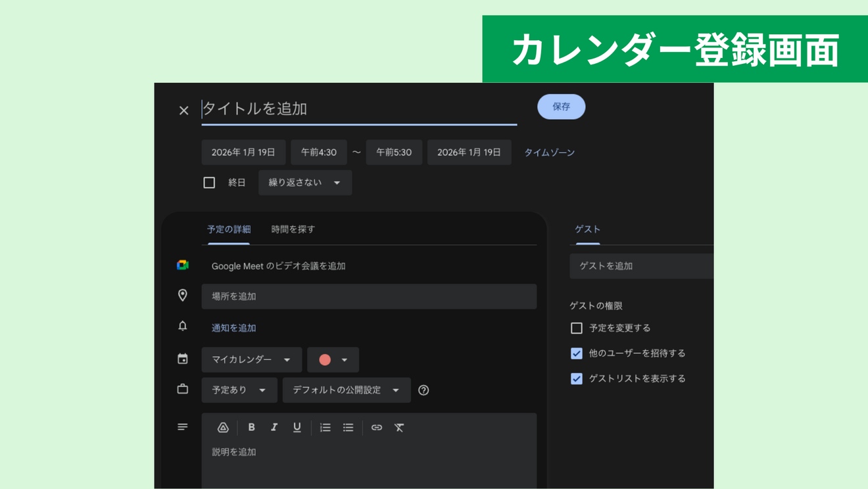Select the ゲスト tab
This screenshot has height=489, width=868.
pos(588,229)
